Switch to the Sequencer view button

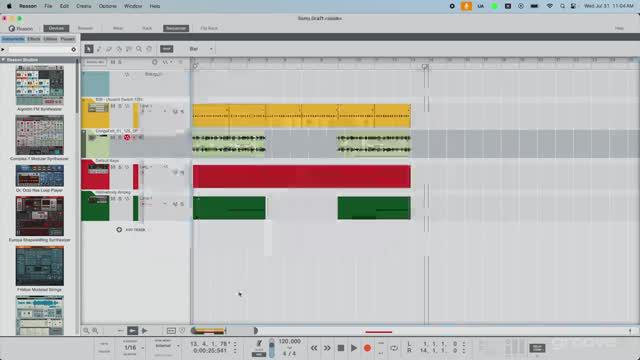176,28
